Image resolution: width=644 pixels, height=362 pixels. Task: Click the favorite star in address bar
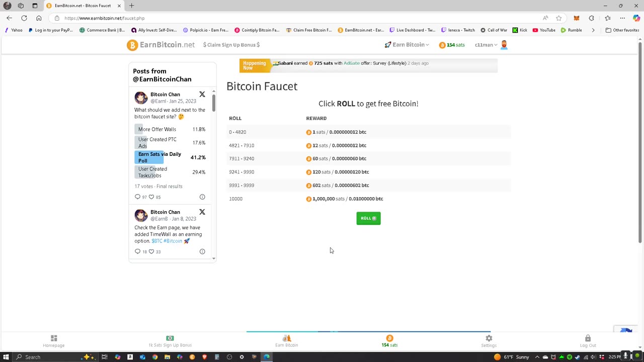coord(558,18)
